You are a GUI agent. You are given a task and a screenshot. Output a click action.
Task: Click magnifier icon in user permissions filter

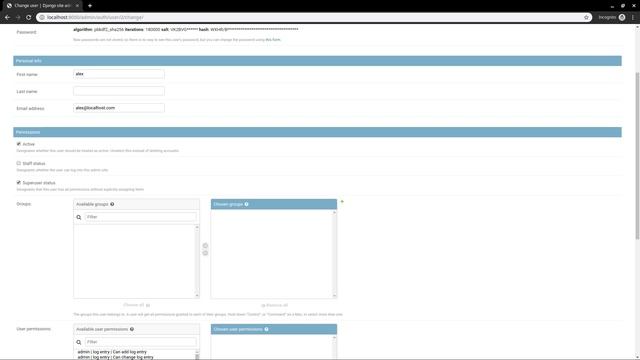tap(79, 342)
